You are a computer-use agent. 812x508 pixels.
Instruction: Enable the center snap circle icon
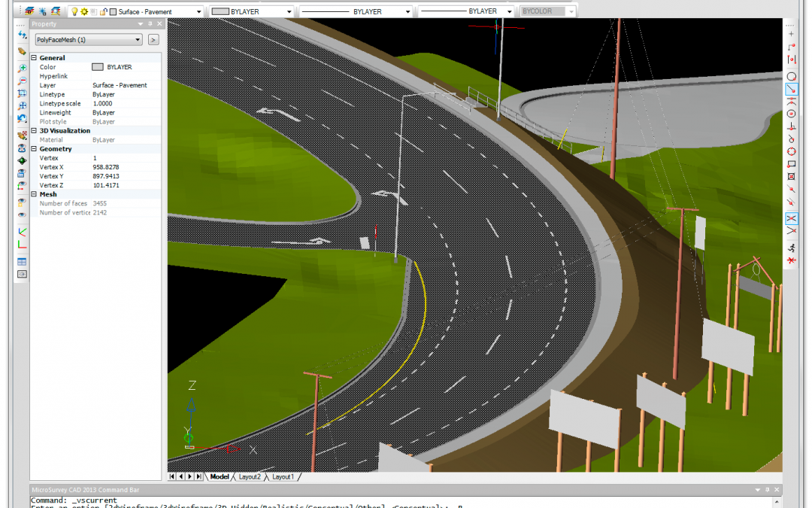[x=791, y=114]
